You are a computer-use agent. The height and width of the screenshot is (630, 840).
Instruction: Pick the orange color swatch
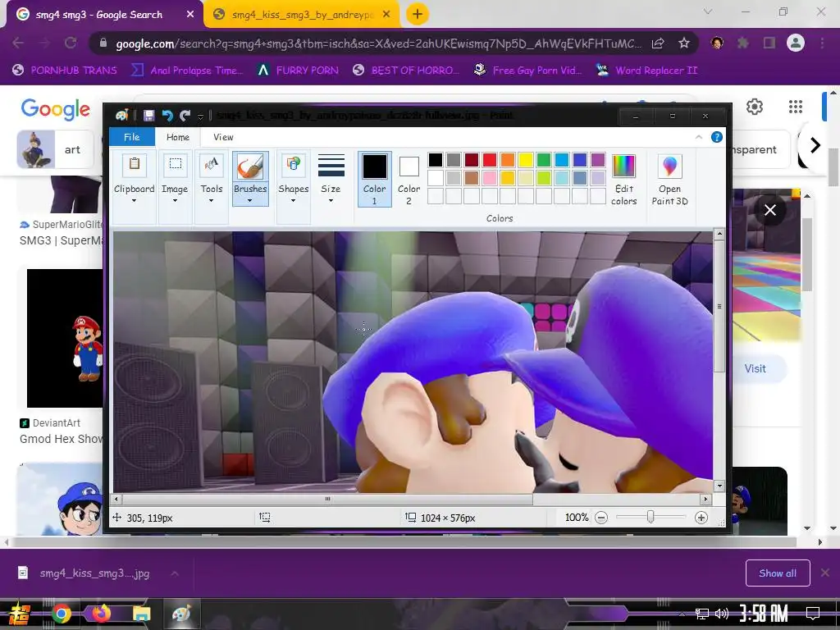tap(507, 160)
